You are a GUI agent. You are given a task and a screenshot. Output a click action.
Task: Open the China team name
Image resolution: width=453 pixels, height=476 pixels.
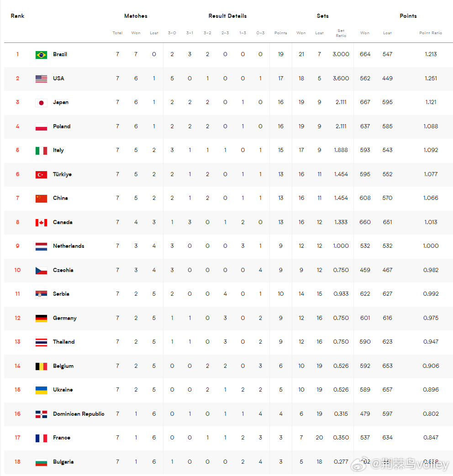point(60,198)
